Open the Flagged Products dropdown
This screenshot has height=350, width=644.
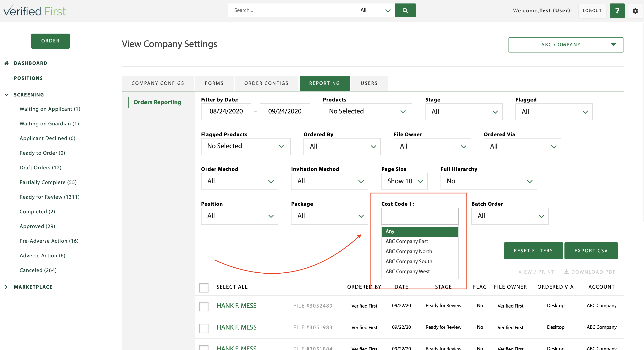[246, 146]
